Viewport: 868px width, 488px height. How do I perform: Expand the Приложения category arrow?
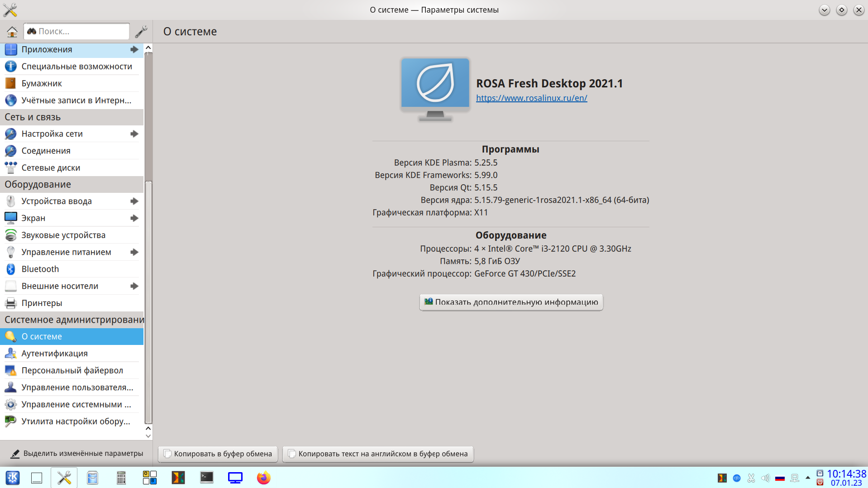click(134, 49)
